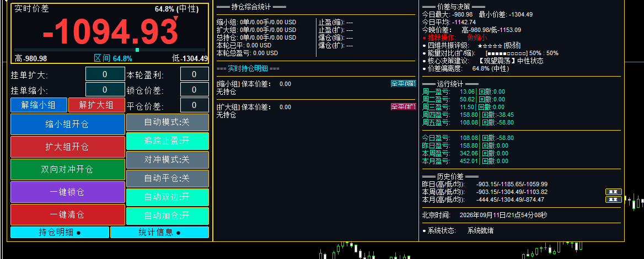Viewport: 644px width, 259px height.
Task: Click the green 双向对冲开仓 button
Action: pyautogui.click(x=67, y=170)
